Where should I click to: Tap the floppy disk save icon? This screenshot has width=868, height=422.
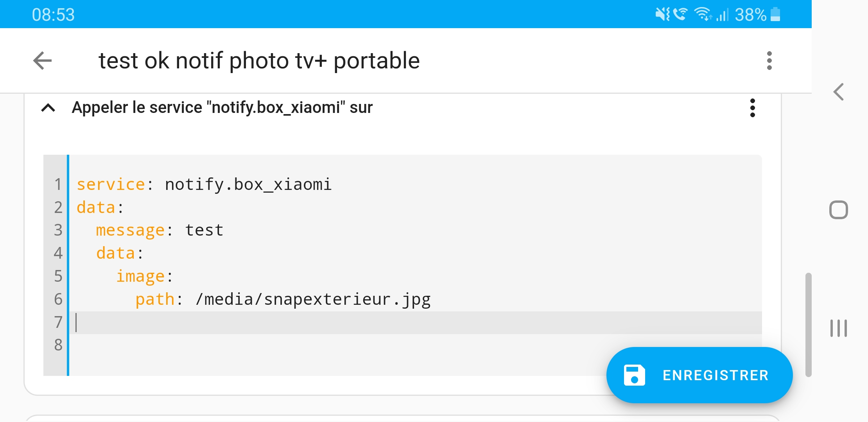click(x=634, y=375)
